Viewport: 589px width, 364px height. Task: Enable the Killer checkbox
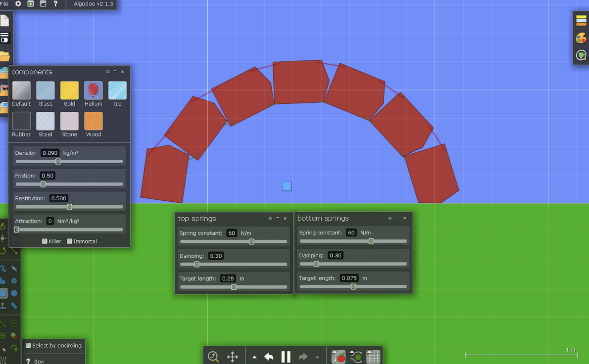45,241
